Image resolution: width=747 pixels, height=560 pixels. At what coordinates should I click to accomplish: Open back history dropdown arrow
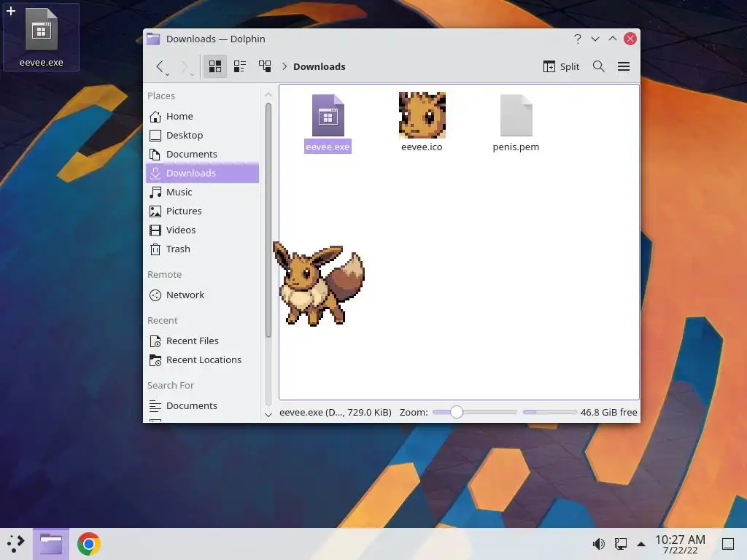click(x=167, y=74)
